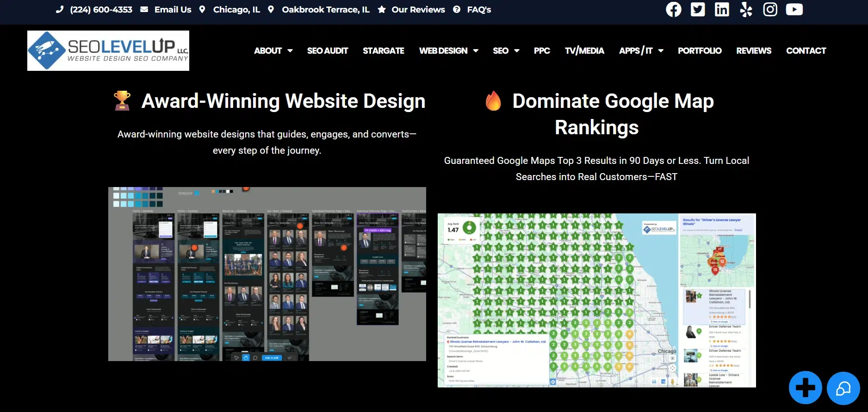Image resolution: width=868 pixels, height=412 pixels.
Task: Open the Facebook social icon
Action: (x=674, y=9)
